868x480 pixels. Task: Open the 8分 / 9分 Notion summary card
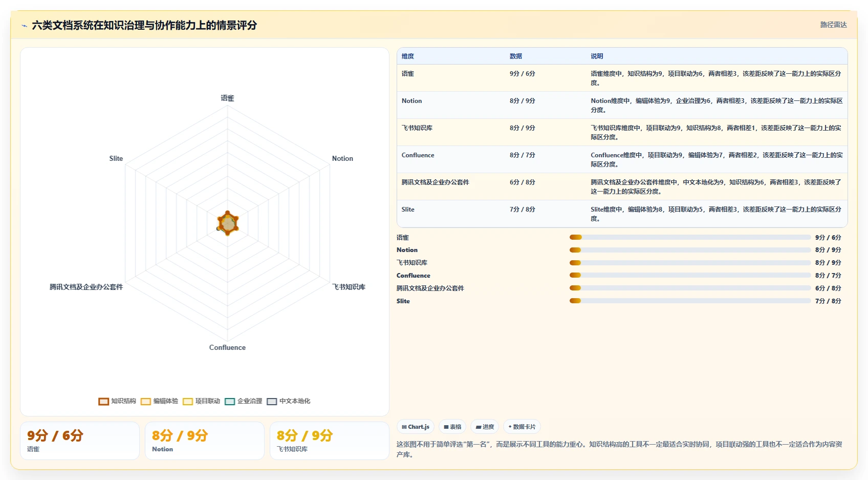(205, 441)
